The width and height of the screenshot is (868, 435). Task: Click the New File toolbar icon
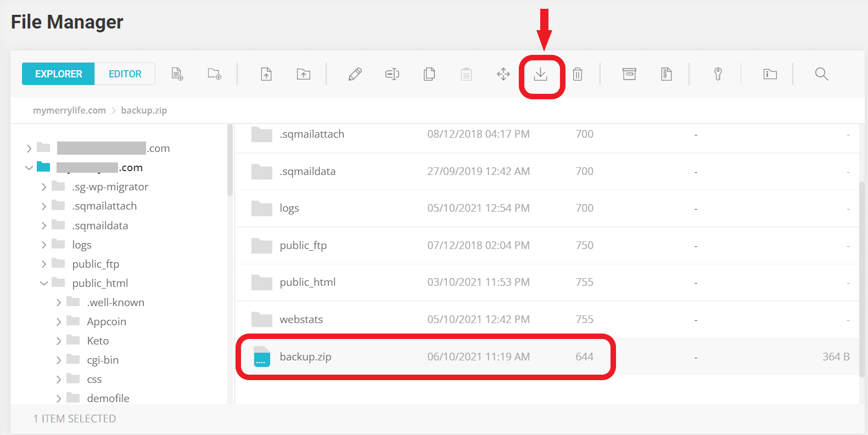pyautogui.click(x=177, y=74)
